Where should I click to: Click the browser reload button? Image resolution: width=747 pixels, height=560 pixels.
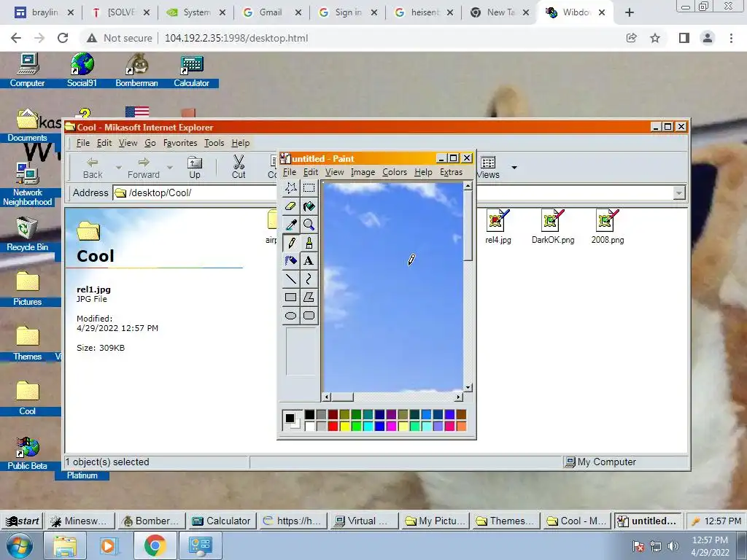click(63, 38)
